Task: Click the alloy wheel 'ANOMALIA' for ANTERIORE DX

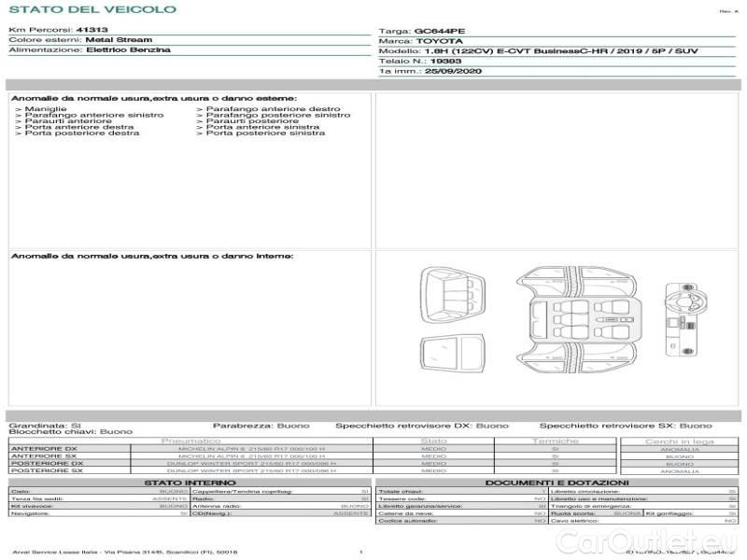Action: 680,450
